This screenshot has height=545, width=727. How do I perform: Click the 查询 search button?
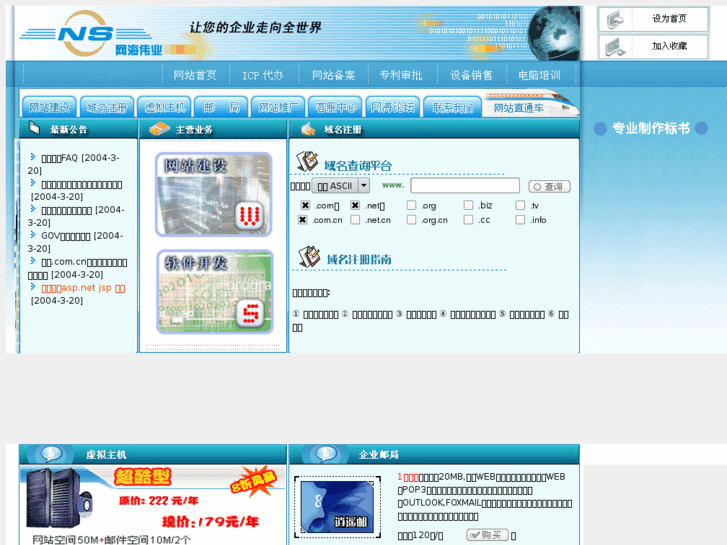coord(549,186)
